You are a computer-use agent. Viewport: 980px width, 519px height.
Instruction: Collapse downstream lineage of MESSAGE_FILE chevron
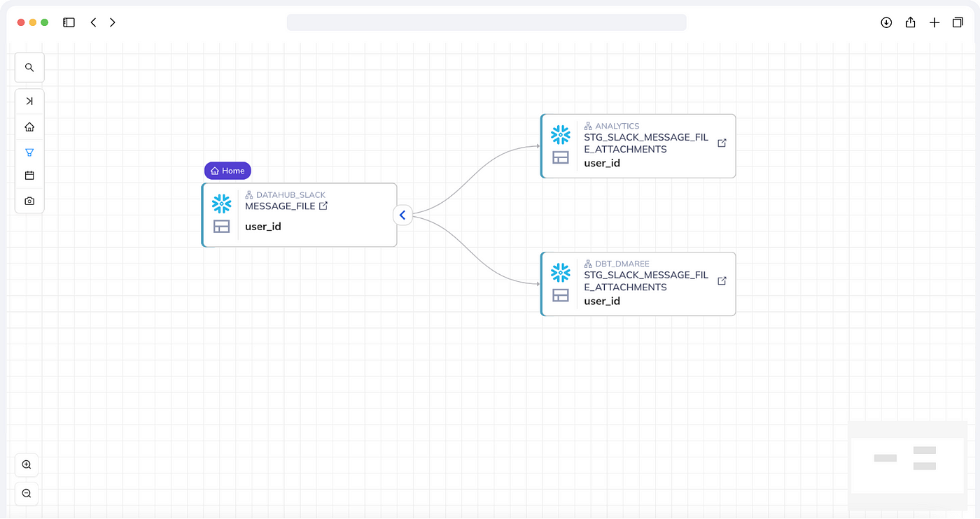pyautogui.click(x=402, y=215)
